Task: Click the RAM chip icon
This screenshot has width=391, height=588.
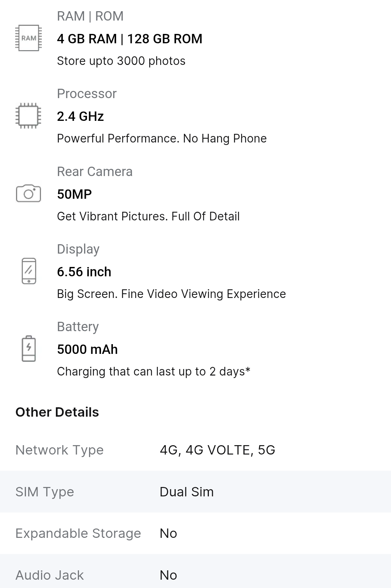Action: [x=28, y=38]
